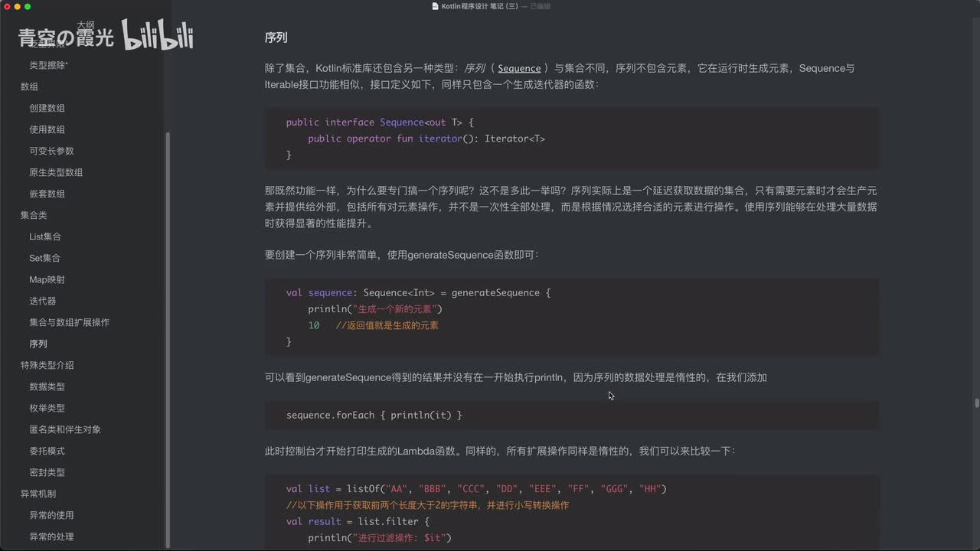
Task: Open 集合与数组扩展操作 in the outline
Action: pyautogui.click(x=69, y=322)
